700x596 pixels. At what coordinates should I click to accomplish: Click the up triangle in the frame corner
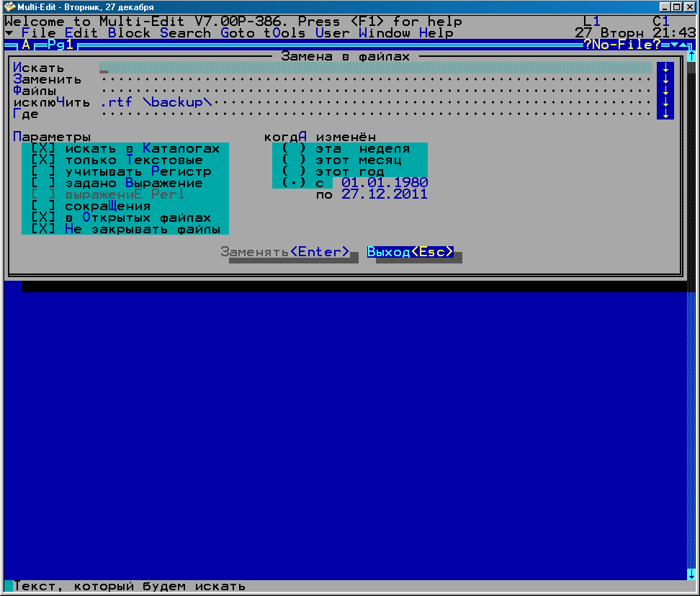coord(683,45)
